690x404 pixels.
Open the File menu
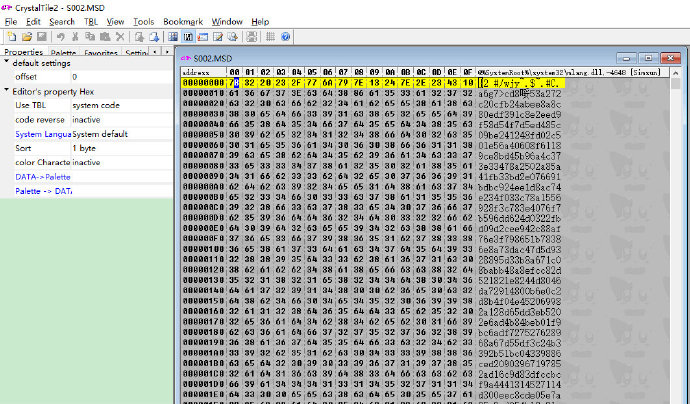tap(11, 22)
